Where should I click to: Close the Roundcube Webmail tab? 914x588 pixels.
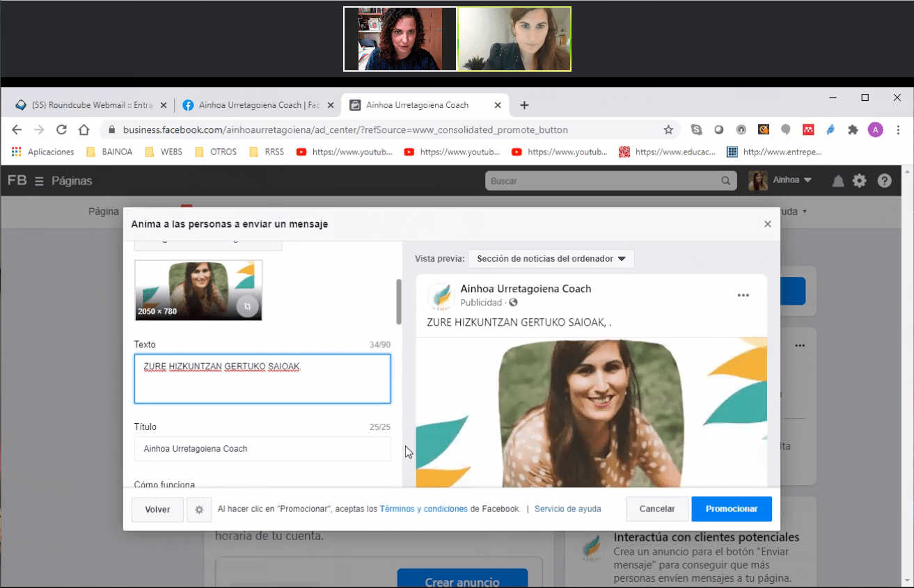[164, 105]
